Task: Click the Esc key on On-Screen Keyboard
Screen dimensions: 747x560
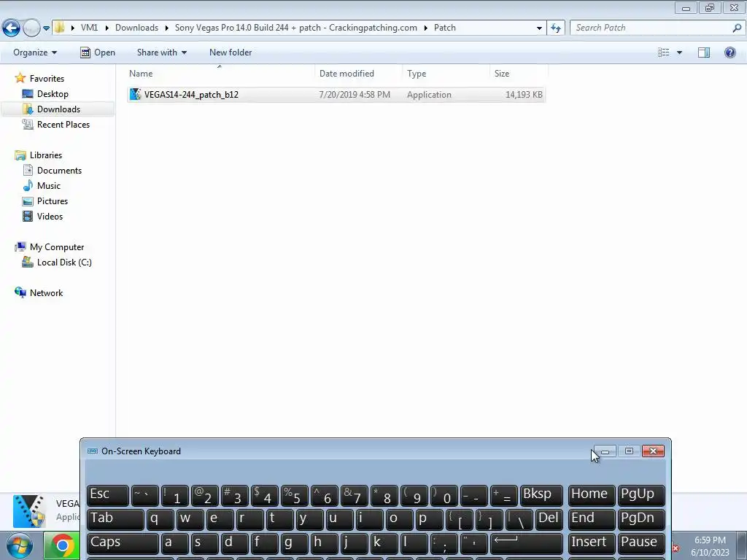Action: tap(108, 495)
